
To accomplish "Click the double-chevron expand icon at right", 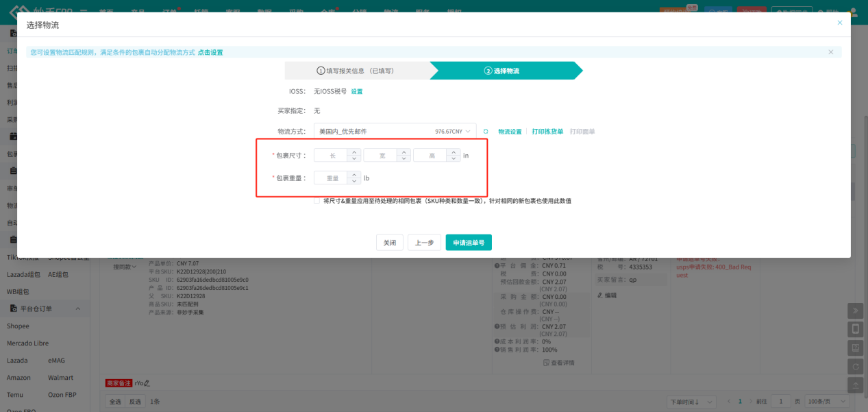I will point(855,311).
